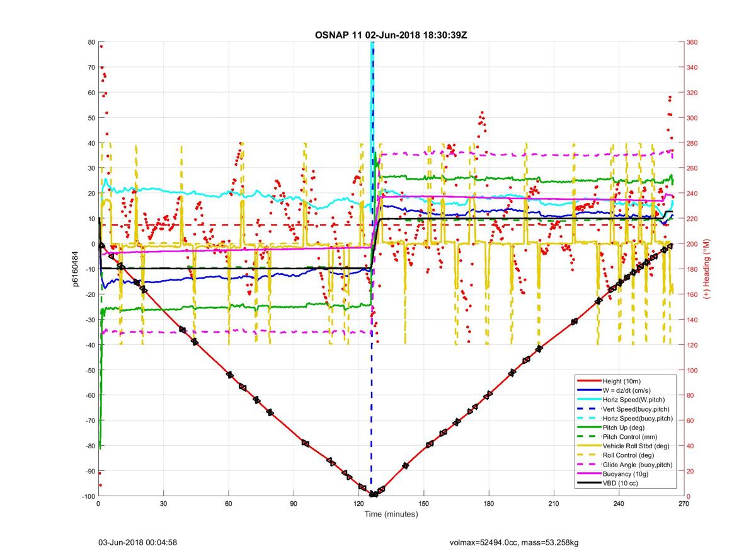Select legend entry 'Vehicle Roll Stbd (deg)'
The image size is (756, 558).
(x=637, y=446)
